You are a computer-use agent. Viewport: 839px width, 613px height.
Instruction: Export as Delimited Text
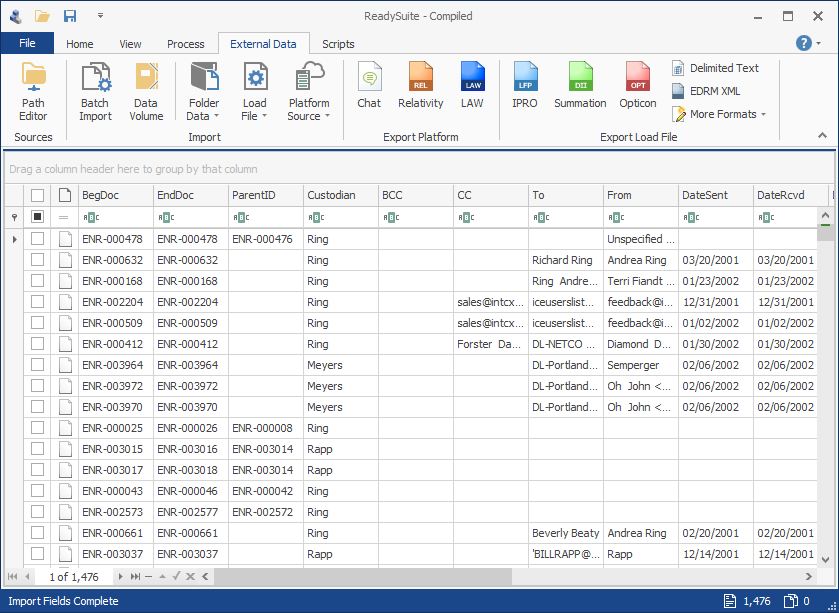click(x=715, y=68)
